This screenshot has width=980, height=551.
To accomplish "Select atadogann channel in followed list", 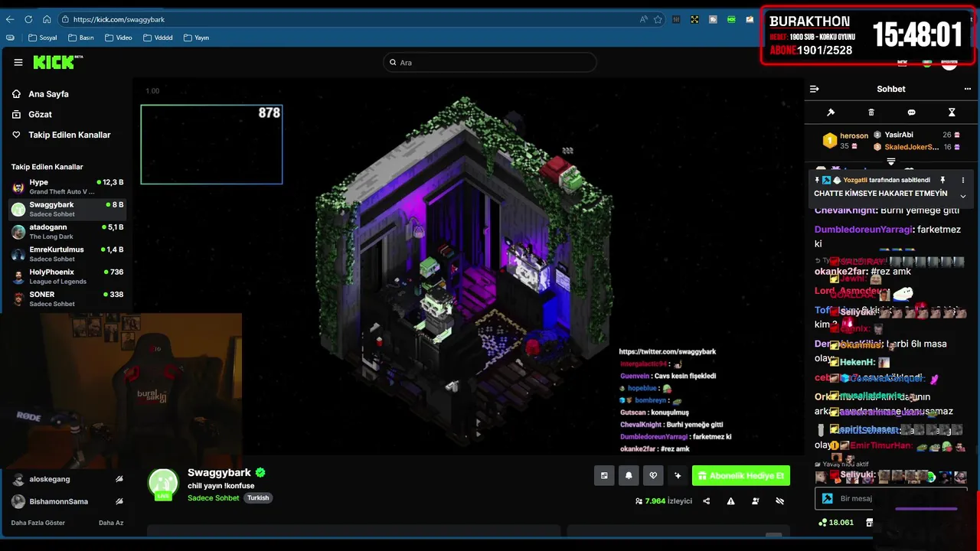I will point(67,231).
